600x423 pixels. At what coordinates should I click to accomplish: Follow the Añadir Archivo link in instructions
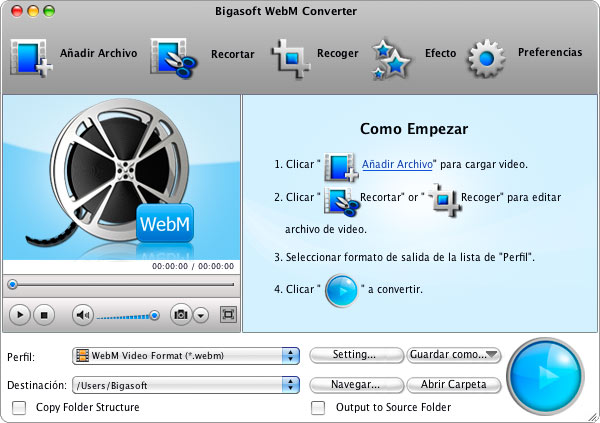[397, 164]
